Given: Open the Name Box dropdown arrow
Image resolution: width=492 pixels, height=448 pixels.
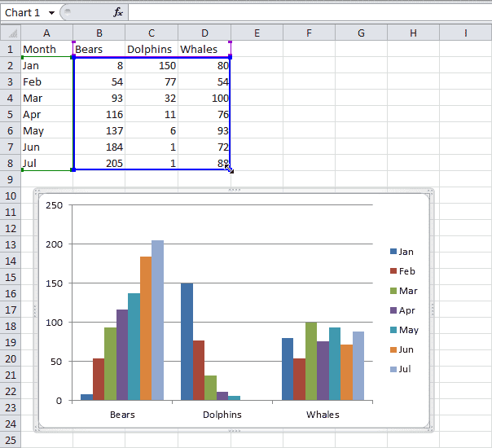Looking at the screenshot, I should (x=52, y=13).
